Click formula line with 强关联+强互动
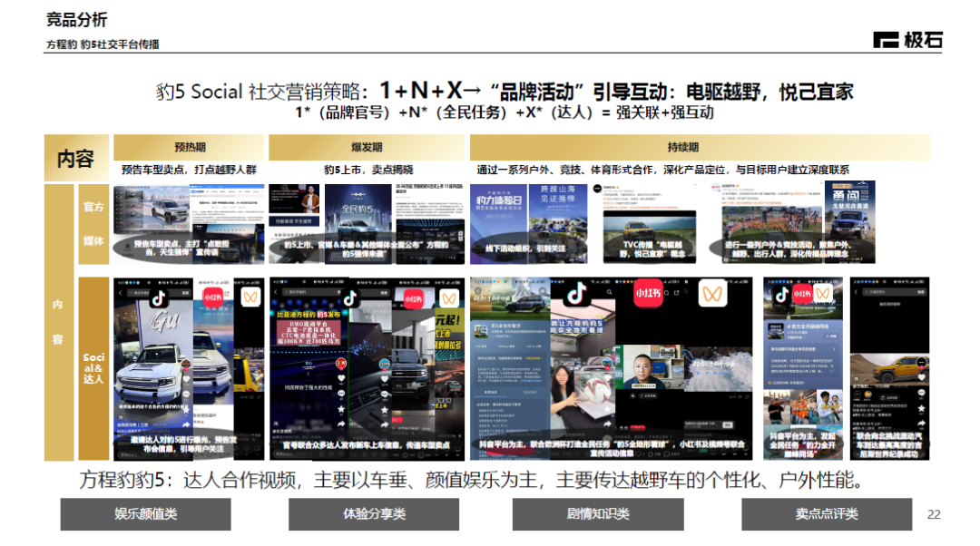 tap(505, 112)
